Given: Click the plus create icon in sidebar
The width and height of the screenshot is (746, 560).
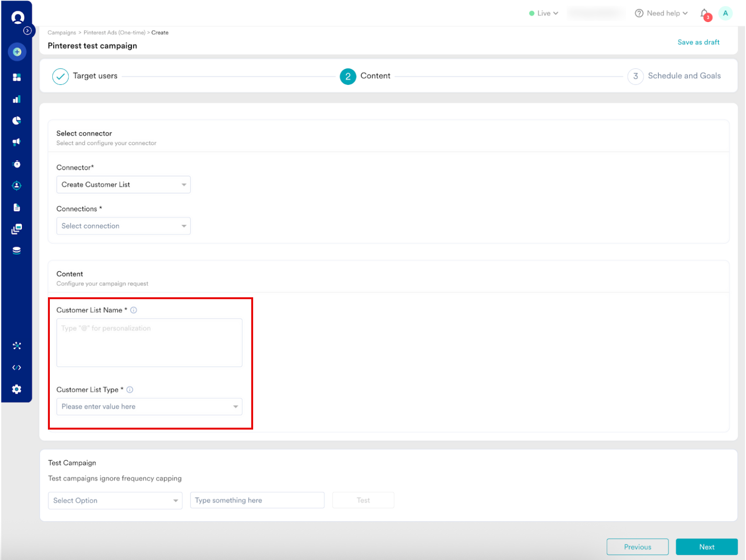Looking at the screenshot, I should coord(17,52).
